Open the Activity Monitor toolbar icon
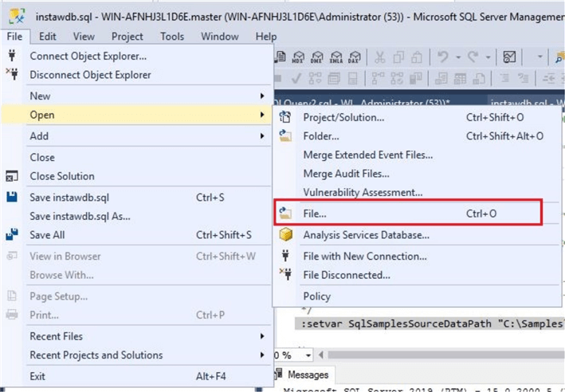This screenshot has width=565, height=392. click(x=509, y=57)
